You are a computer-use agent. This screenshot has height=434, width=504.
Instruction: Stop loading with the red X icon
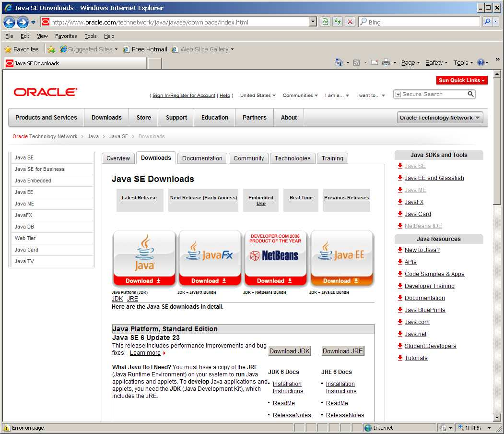350,22
